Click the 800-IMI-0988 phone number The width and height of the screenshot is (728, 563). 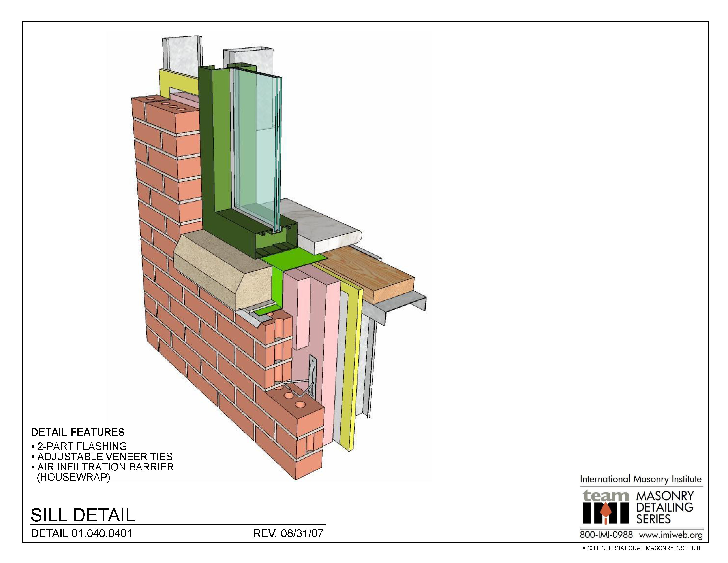(x=606, y=535)
